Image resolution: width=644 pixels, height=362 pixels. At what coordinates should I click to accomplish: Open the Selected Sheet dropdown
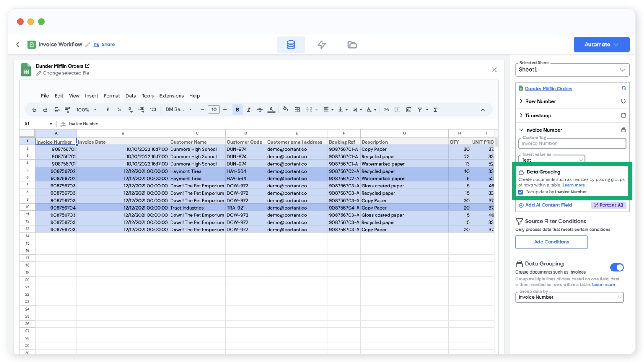[x=572, y=70]
